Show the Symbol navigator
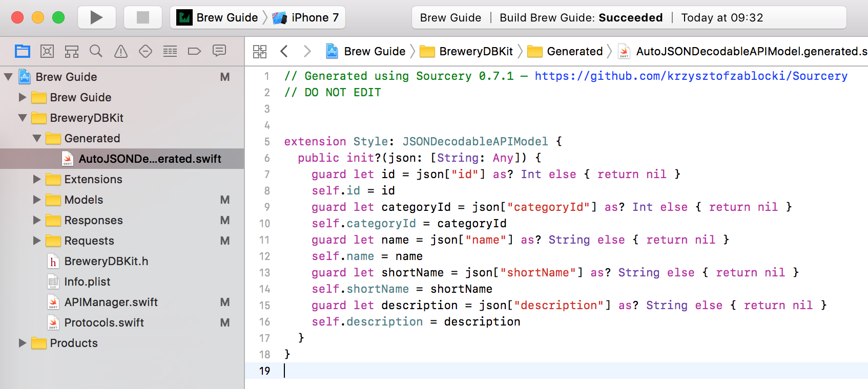 (72, 51)
